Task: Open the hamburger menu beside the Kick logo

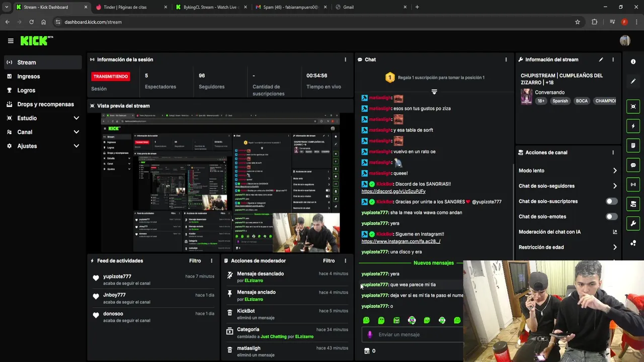Action: [x=11, y=41]
